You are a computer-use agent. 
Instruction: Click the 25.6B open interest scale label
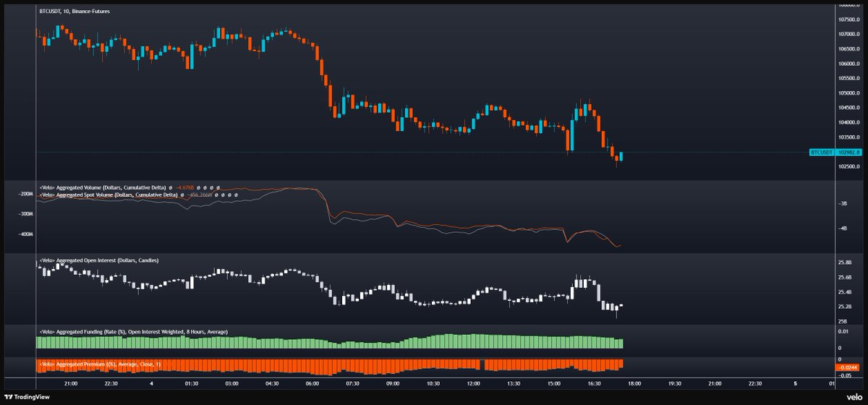pyautogui.click(x=844, y=278)
